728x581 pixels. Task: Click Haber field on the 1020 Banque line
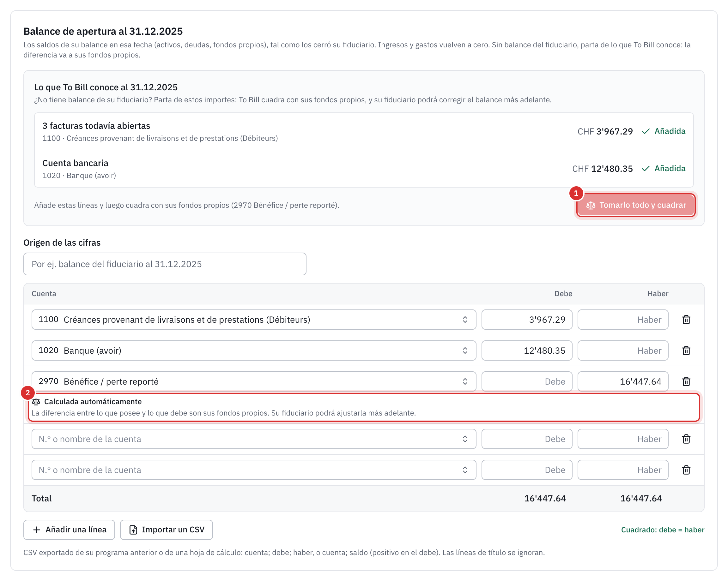[623, 350]
